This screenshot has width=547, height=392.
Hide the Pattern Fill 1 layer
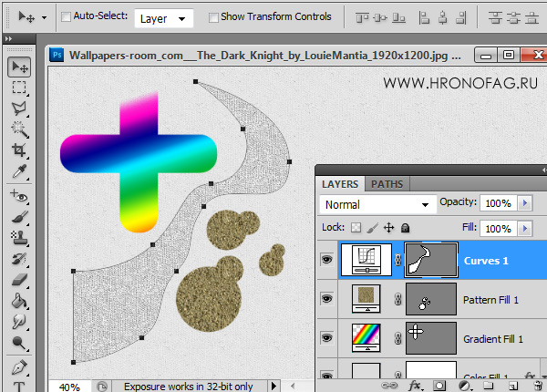coord(327,299)
